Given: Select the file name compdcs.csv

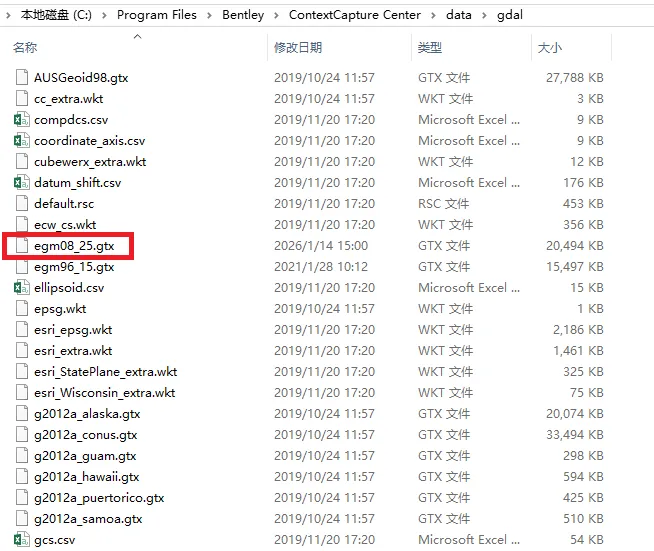Looking at the screenshot, I should [71, 120].
